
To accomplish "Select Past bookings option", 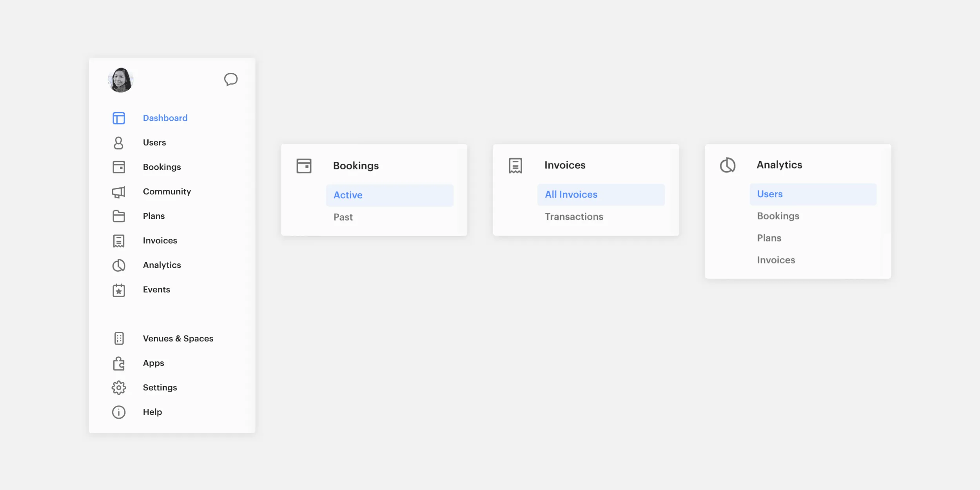I will tap(343, 217).
